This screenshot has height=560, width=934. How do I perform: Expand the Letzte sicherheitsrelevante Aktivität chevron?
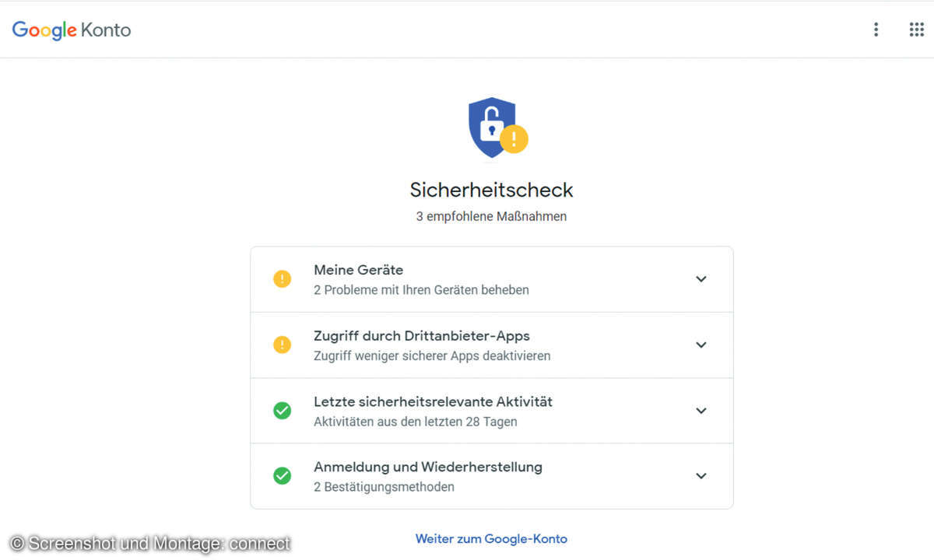[x=700, y=411]
